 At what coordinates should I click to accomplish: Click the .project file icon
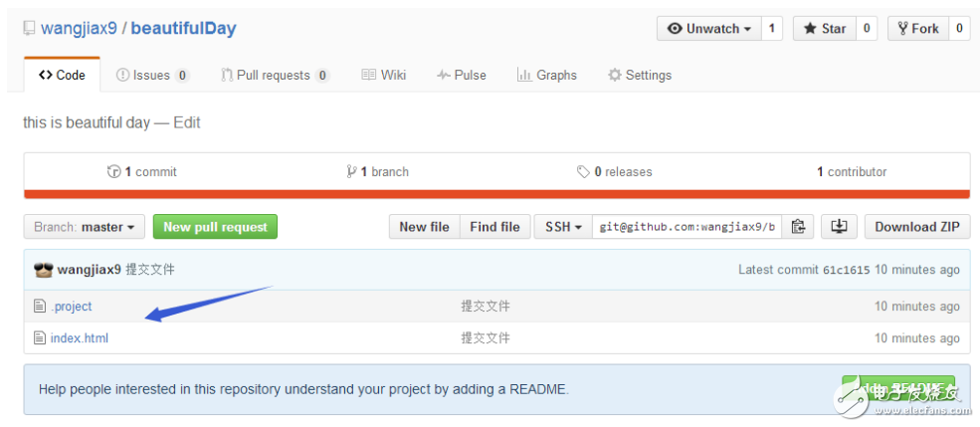point(40,307)
